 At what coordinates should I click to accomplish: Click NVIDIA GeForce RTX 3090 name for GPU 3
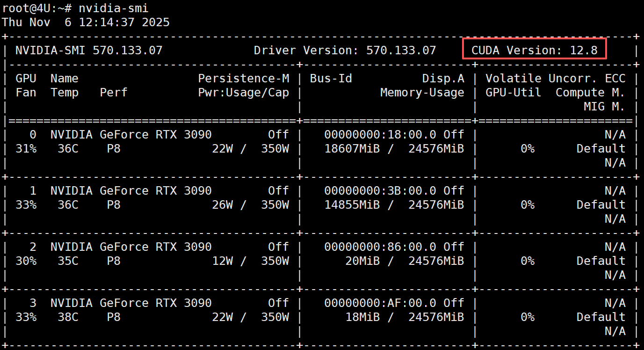point(131,303)
